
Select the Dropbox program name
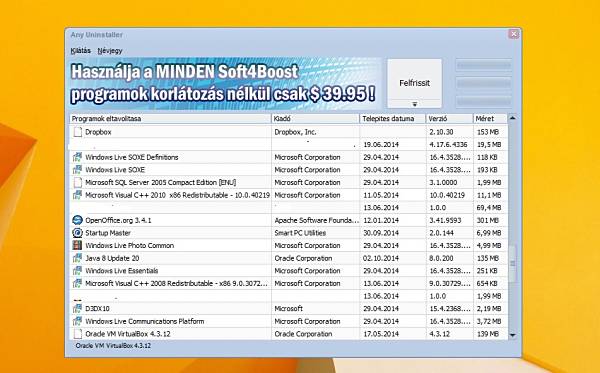click(98, 132)
